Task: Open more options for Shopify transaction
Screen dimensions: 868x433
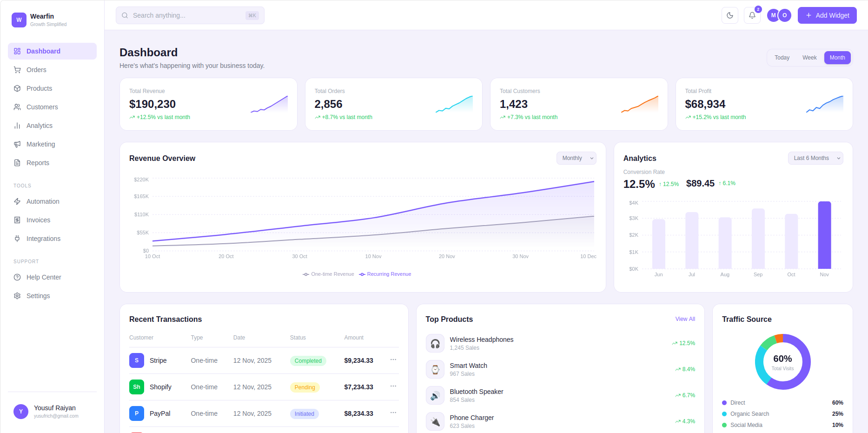Action: click(393, 386)
